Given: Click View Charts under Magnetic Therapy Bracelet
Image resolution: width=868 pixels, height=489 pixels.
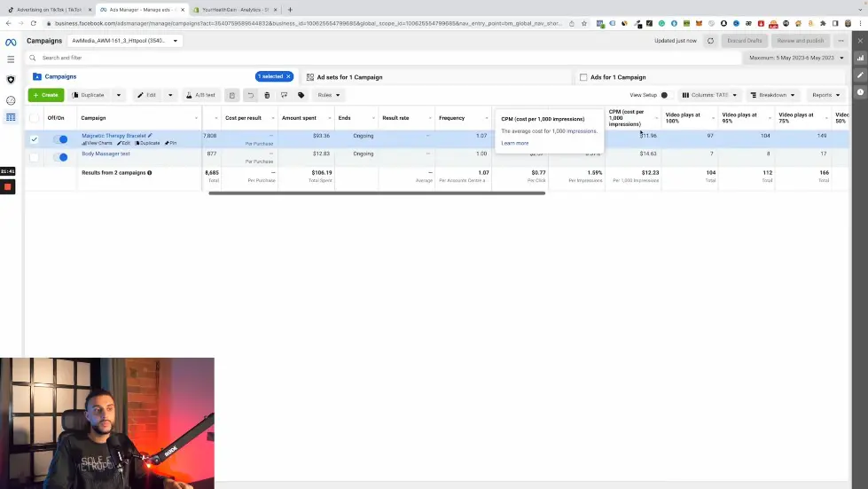Looking at the screenshot, I should tap(97, 144).
